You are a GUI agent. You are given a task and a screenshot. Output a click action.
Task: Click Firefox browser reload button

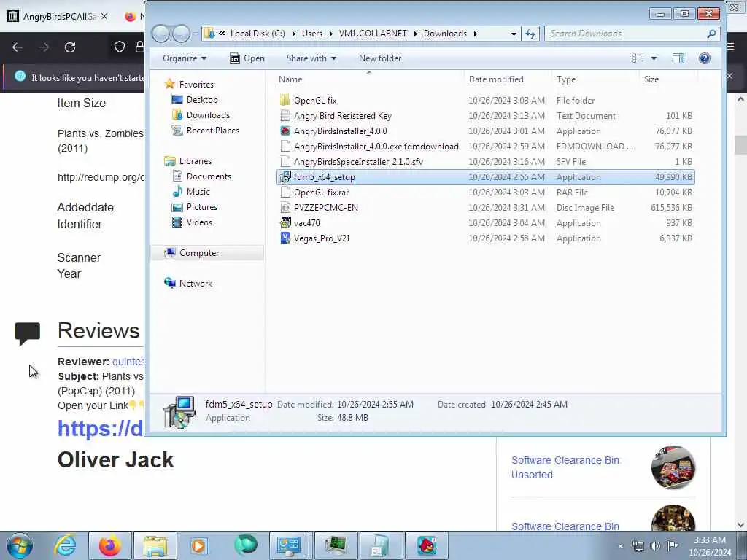coord(70,47)
